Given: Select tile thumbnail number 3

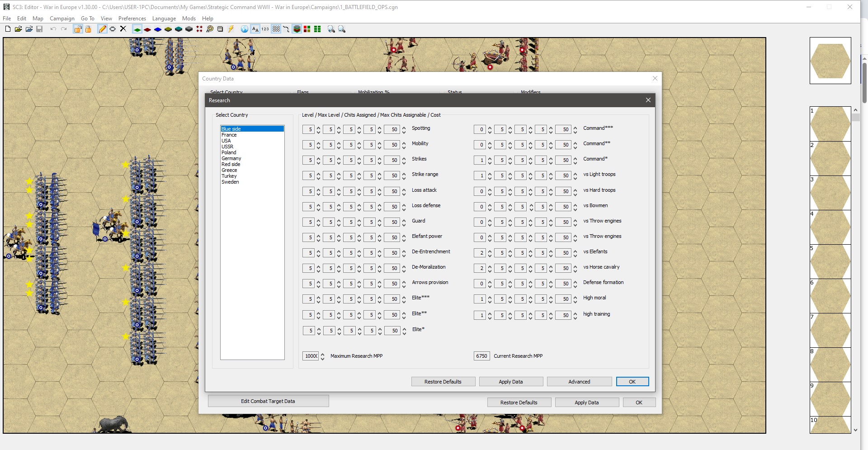Looking at the screenshot, I should pos(830,193).
